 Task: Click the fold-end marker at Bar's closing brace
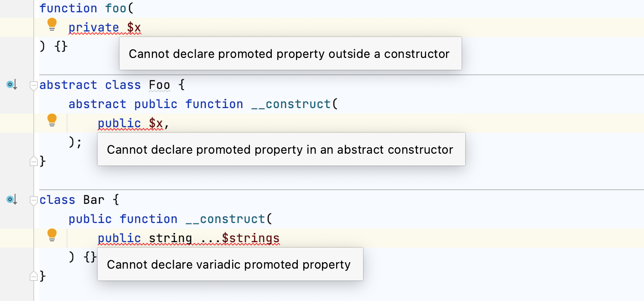(32, 277)
